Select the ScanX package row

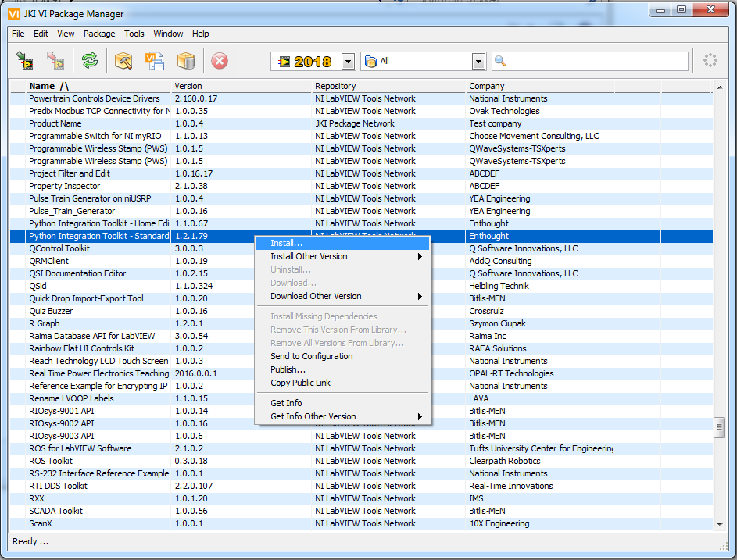coord(361,523)
